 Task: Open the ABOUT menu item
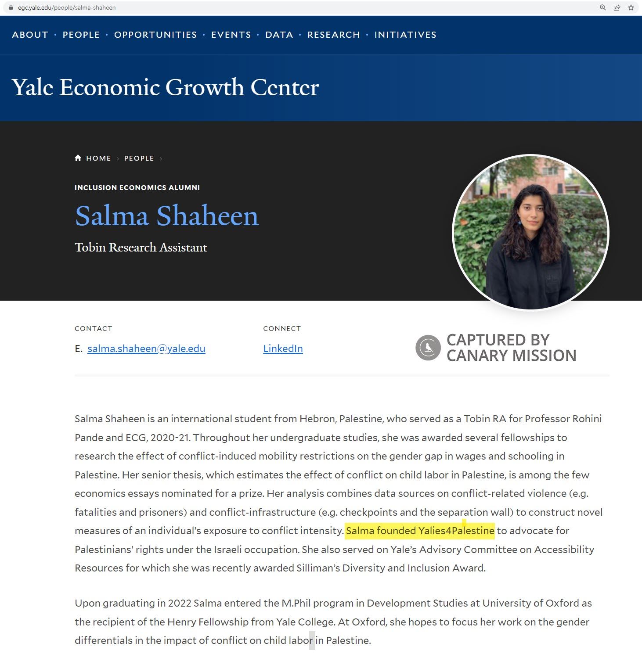[x=29, y=35]
